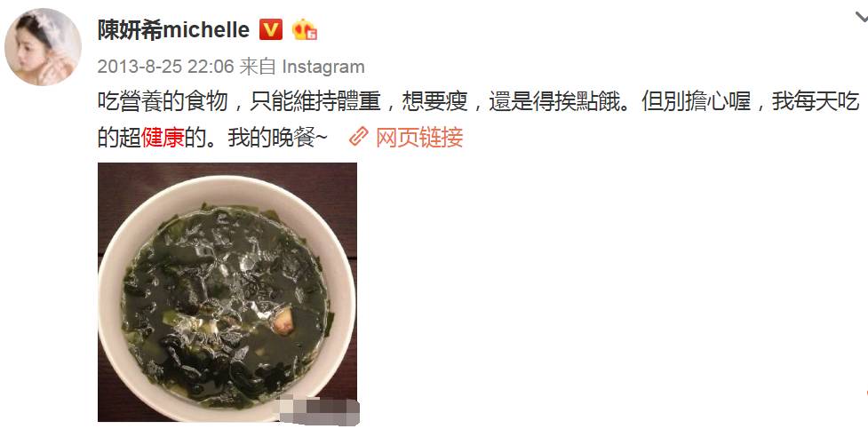Open the 陳妍希michelle profile avatar

point(43,47)
